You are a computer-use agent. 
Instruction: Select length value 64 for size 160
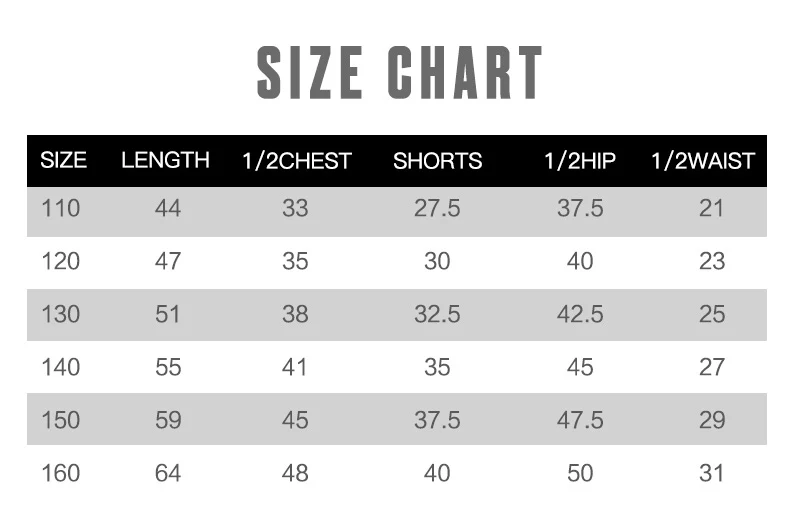168,472
